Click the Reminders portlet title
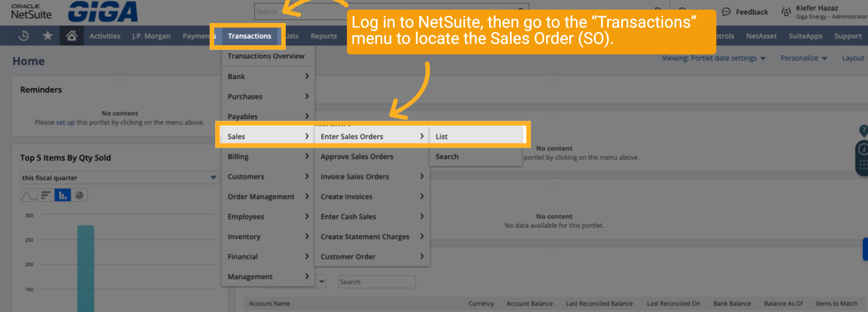 (x=41, y=90)
